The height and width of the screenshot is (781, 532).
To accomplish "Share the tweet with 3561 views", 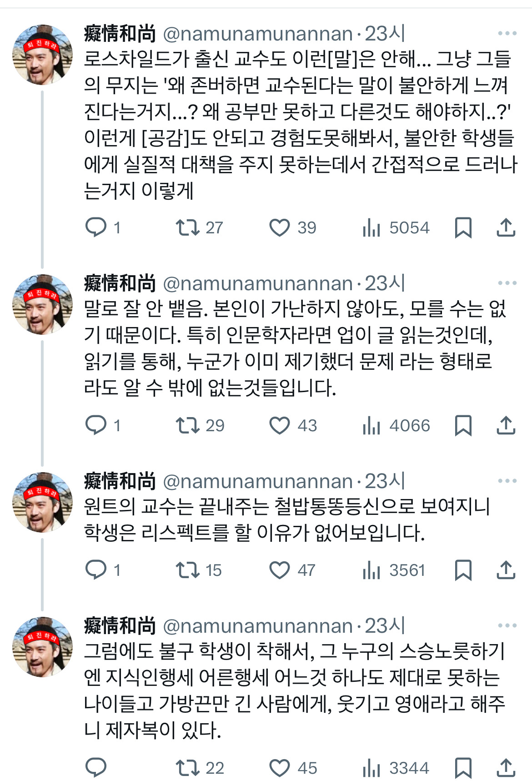I will click(x=506, y=570).
